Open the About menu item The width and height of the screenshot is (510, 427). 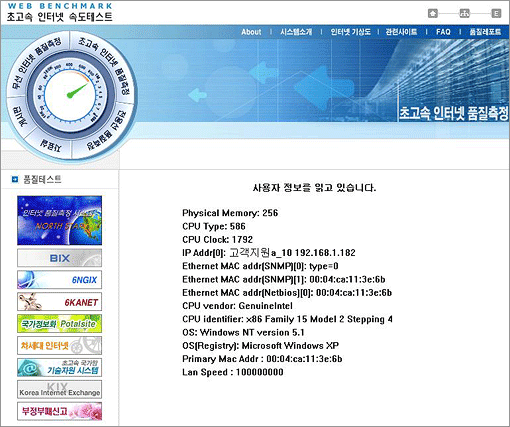[251, 32]
